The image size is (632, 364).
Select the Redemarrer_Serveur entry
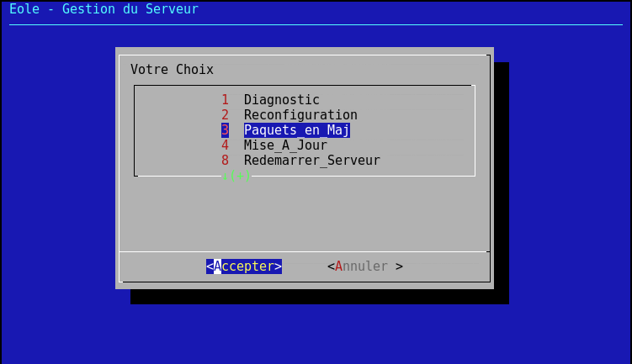point(311,161)
